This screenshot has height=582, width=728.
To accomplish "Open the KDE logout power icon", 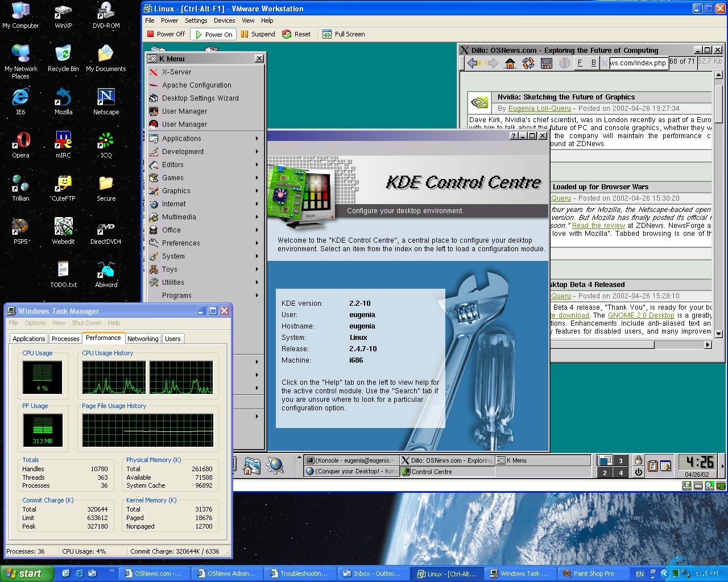I will (639, 472).
